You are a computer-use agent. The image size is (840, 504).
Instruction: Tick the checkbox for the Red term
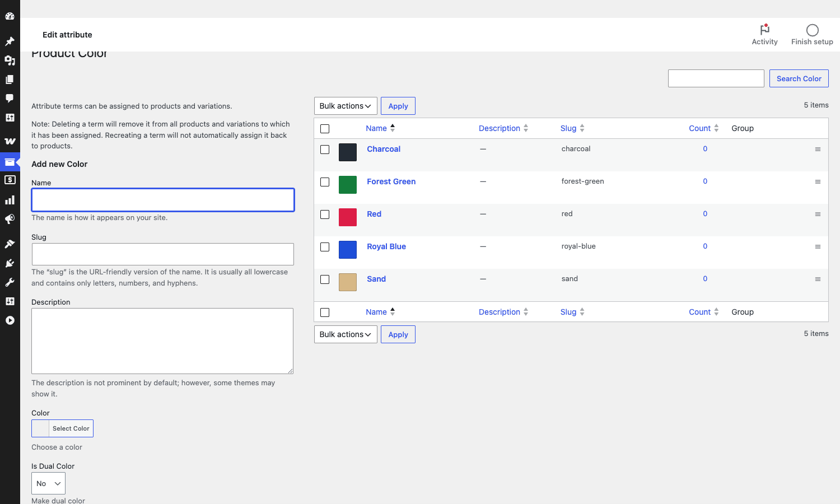(x=325, y=214)
